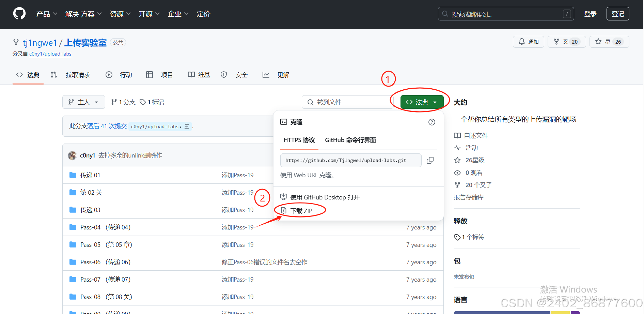
Task: Click the GitHub logo
Action: (19, 13)
